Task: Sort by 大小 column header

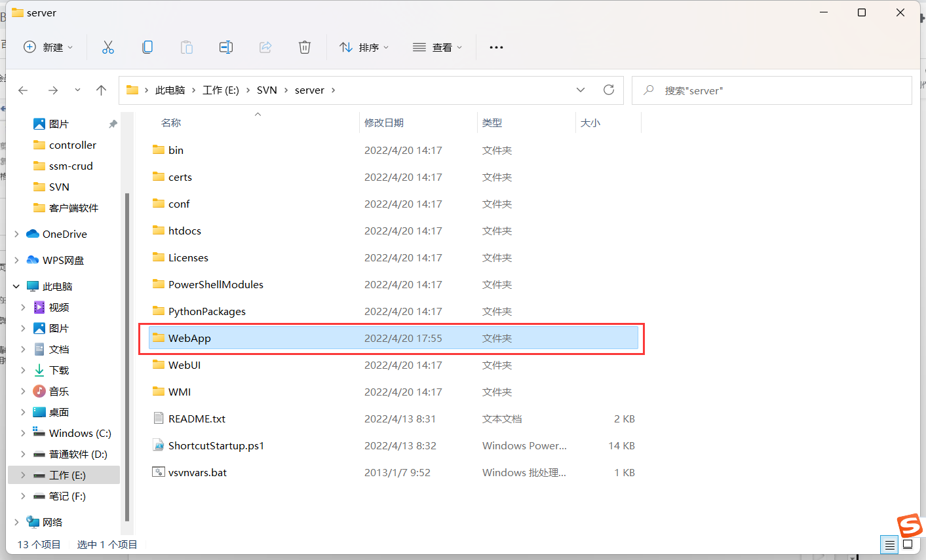Action: [590, 122]
